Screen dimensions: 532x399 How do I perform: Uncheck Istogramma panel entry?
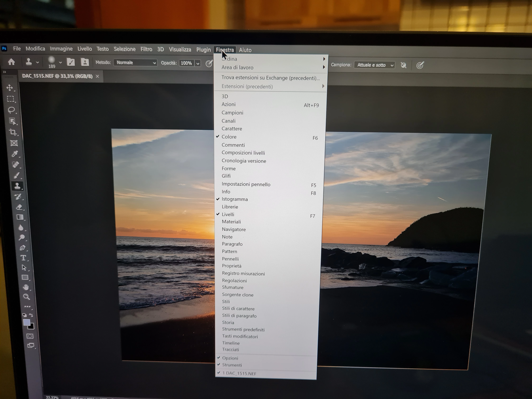pos(234,199)
